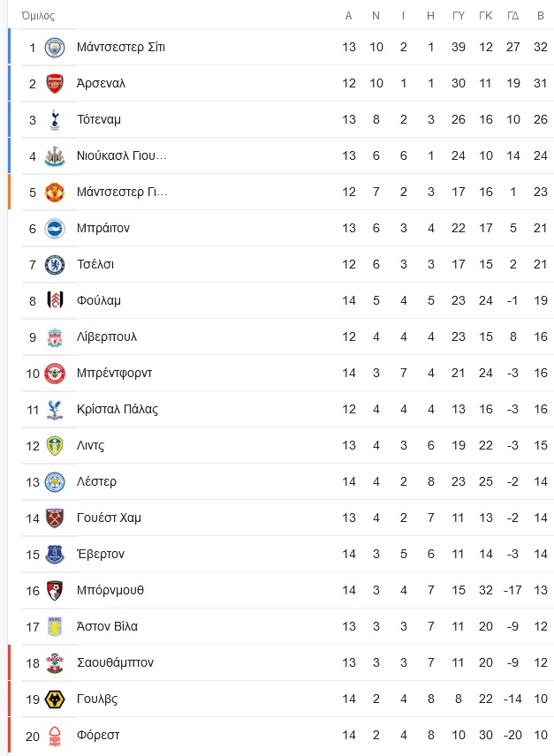Click the Tottenham cockerel crest
This screenshot has width=554, height=756.
coord(55,119)
